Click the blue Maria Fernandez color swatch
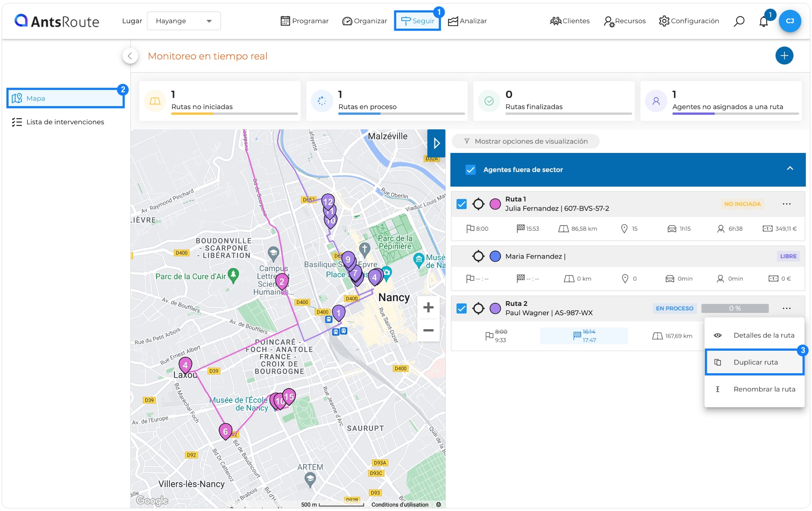812x511 pixels. click(495, 256)
